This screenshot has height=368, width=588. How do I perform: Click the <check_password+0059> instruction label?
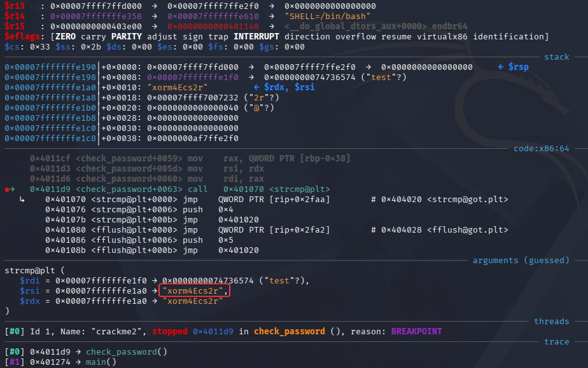pyautogui.click(x=129, y=159)
